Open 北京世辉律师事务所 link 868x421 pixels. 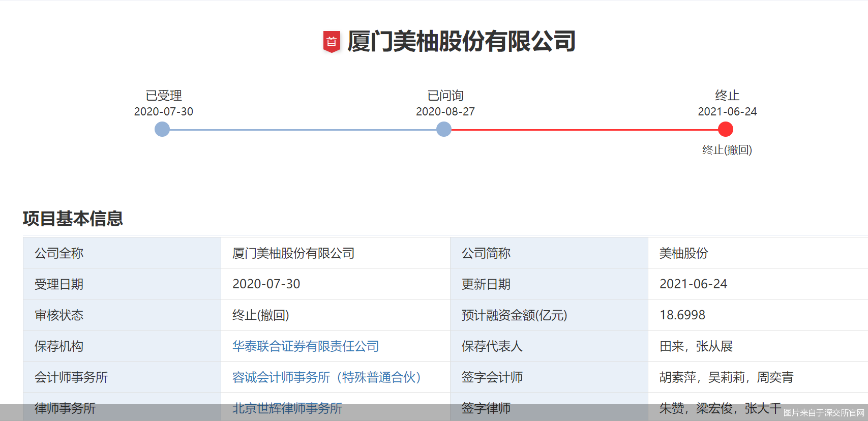point(287,408)
